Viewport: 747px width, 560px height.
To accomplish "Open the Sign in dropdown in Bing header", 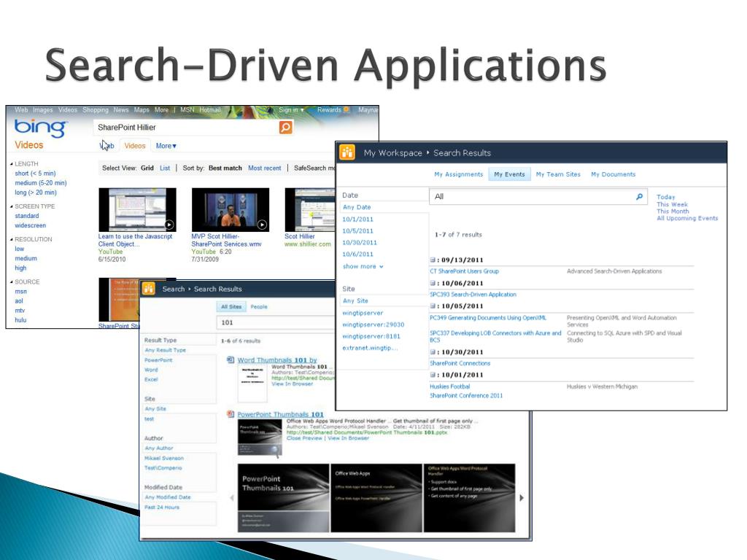I will (x=291, y=109).
